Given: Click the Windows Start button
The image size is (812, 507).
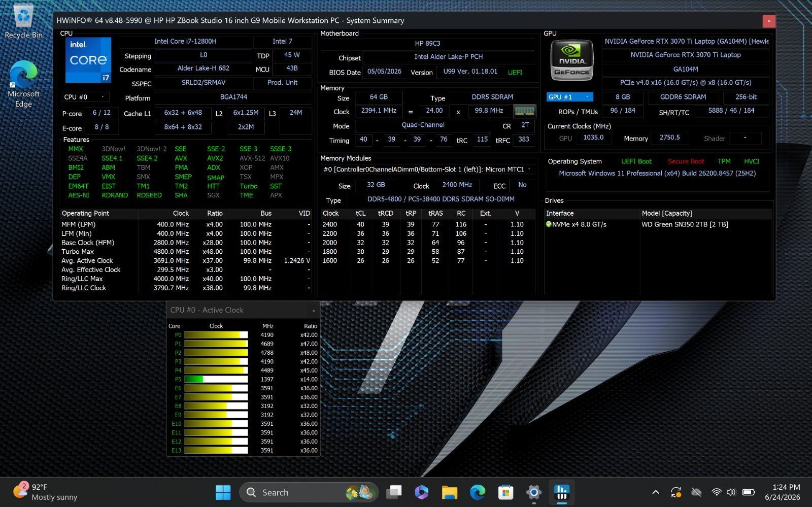Looking at the screenshot, I should coord(223,492).
